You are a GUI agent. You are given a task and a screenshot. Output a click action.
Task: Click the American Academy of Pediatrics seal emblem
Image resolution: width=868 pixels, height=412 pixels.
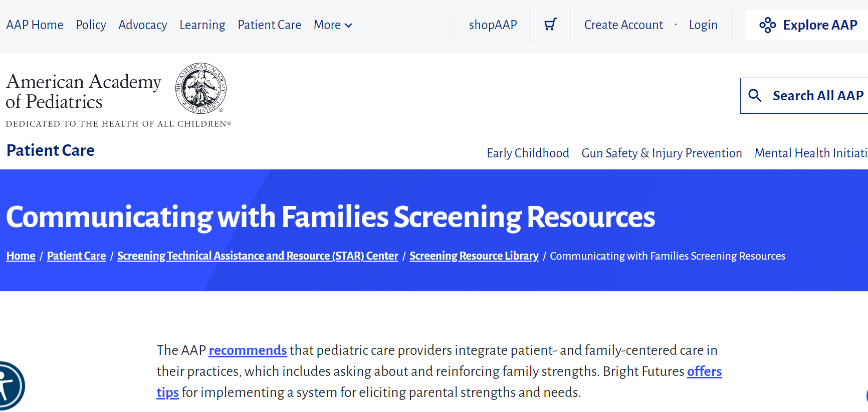coord(201,89)
